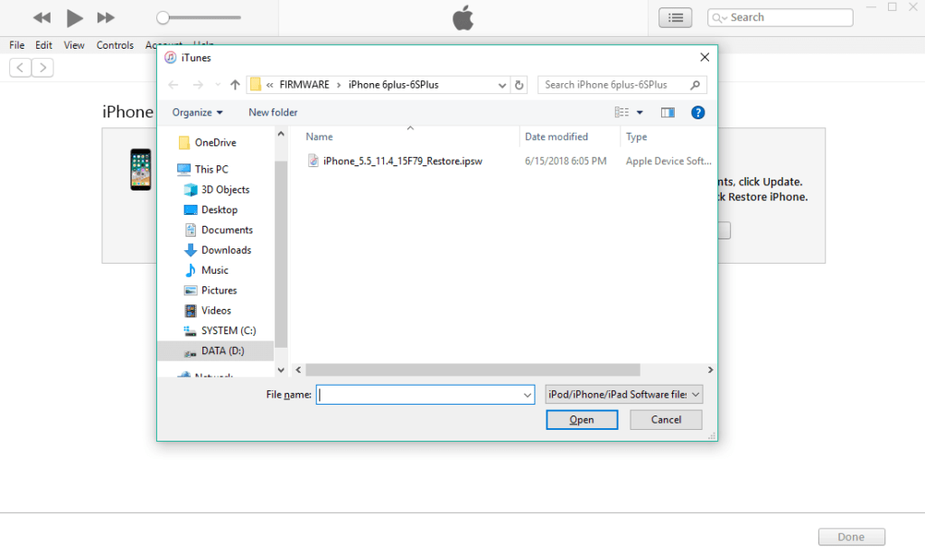Open the File menu in iTunes

16,45
